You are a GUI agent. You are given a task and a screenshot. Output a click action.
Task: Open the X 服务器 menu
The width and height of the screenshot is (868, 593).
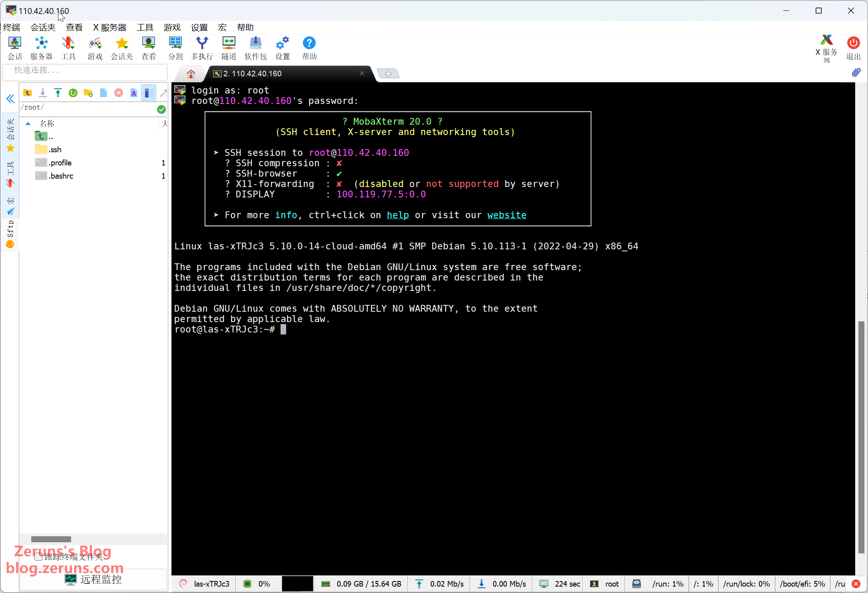(x=110, y=28)
